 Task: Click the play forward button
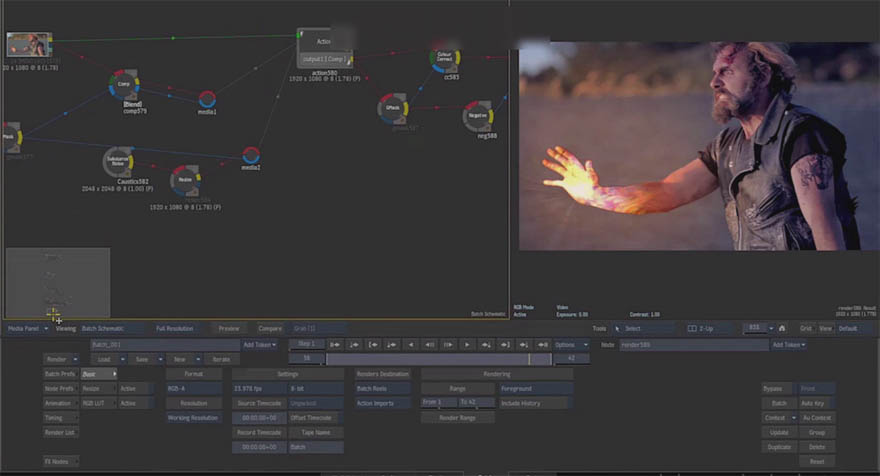[x=467, y=345]
